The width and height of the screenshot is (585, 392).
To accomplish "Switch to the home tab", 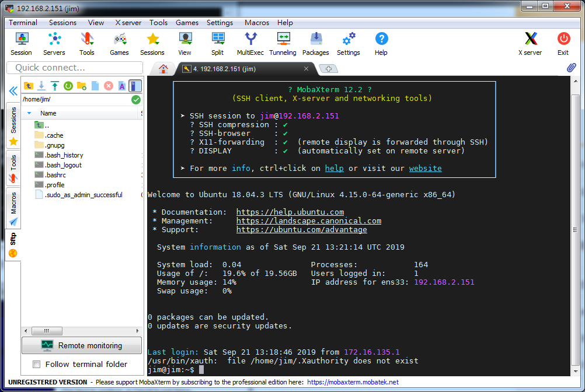I will coord(163,69).
